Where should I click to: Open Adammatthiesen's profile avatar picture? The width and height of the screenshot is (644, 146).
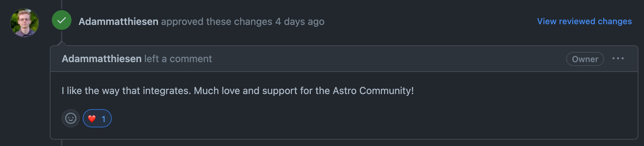pos(25,22)
